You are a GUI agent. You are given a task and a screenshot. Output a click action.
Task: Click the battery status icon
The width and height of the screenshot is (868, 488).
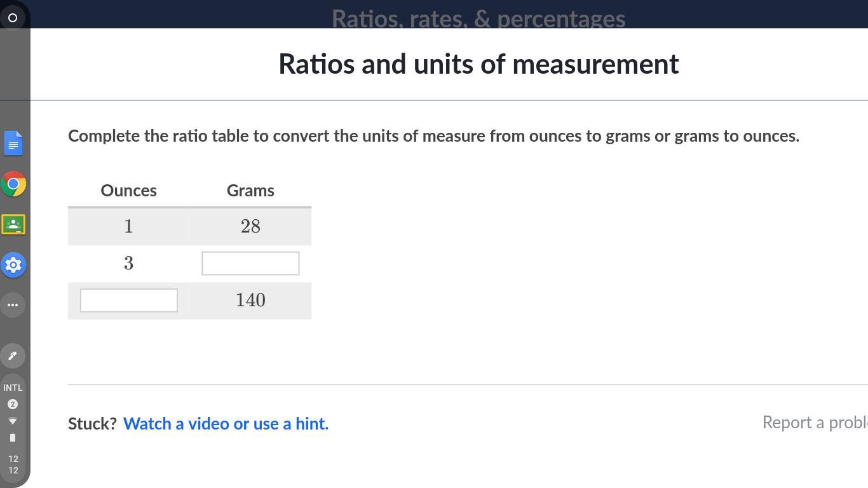coord(13,438)
